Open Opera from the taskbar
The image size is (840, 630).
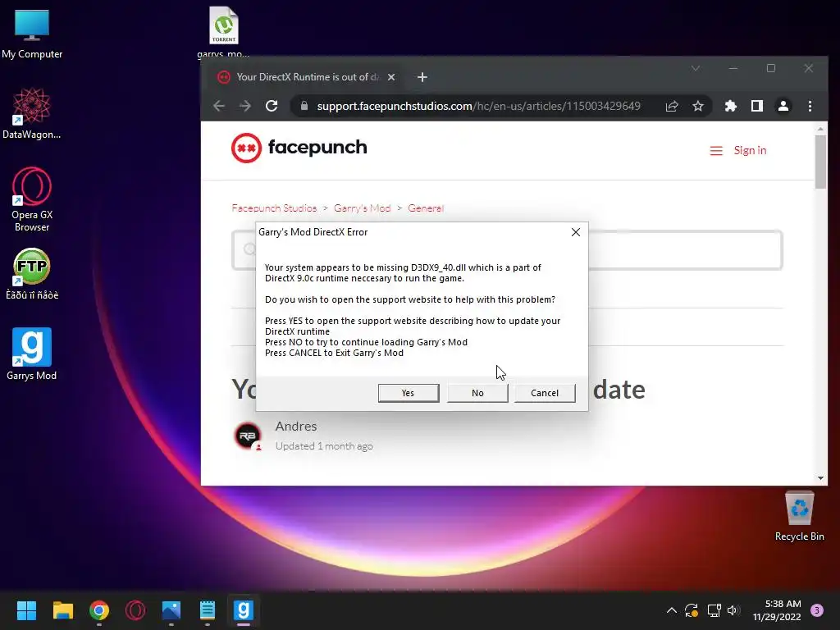(135, 610)
